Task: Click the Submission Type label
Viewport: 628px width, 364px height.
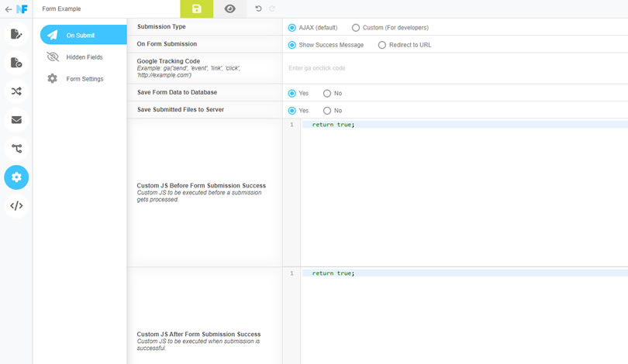Action: point(161,26)
